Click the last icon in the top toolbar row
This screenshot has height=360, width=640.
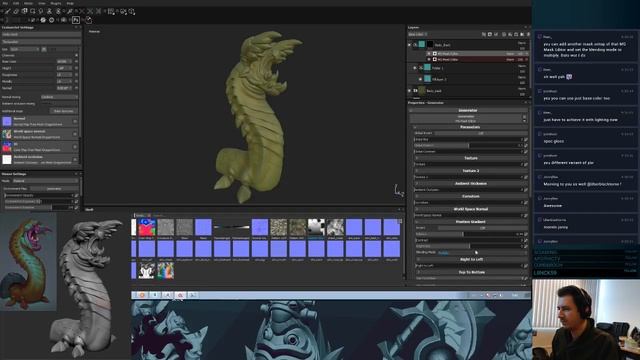[x=132, y=11]
